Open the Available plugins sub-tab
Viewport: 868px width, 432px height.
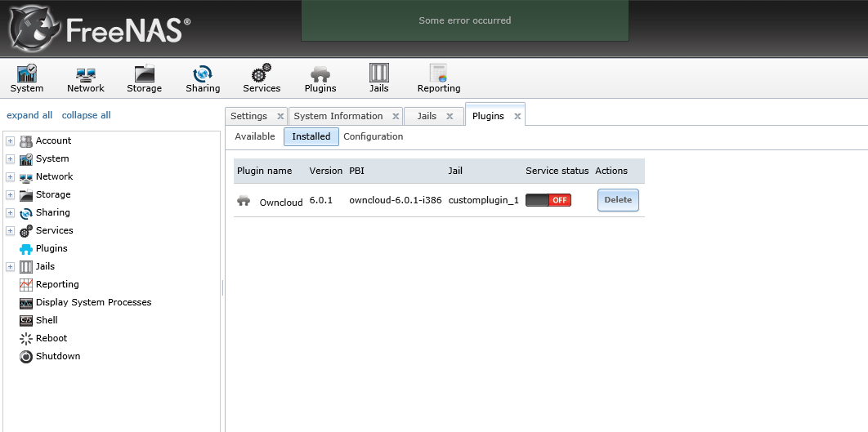255,136
